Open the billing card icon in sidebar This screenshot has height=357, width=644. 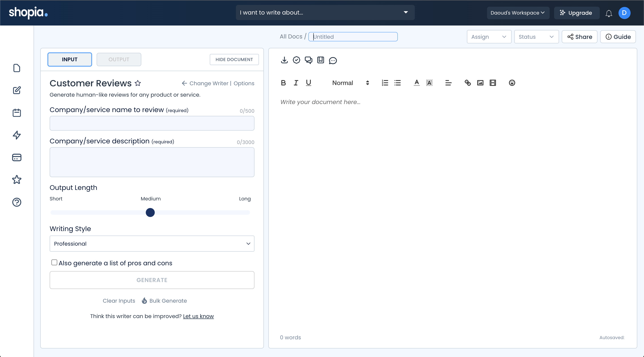click(x=17, y=157)
